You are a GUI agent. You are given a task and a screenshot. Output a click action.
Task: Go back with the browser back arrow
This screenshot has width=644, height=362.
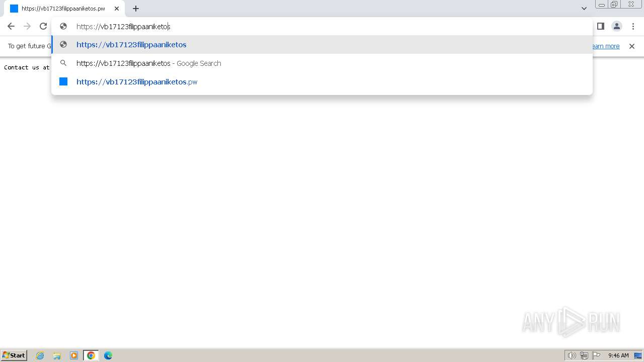tap(11, 26)
